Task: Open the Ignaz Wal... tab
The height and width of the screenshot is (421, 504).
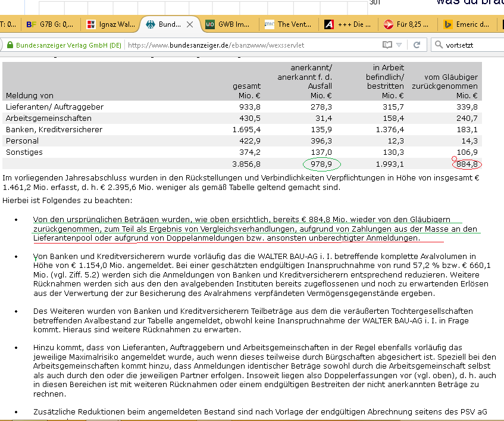Action: pos(111,24)
